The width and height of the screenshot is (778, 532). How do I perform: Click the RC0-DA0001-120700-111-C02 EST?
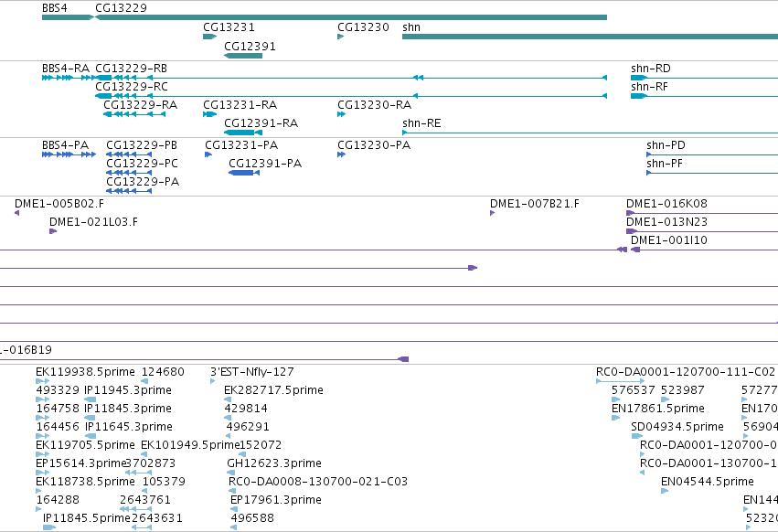coord(620,381)
